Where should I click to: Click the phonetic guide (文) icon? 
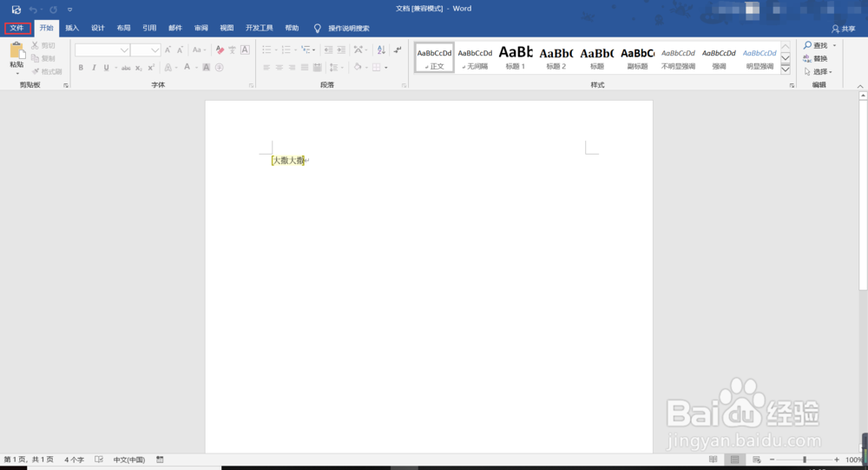point(232,50)
